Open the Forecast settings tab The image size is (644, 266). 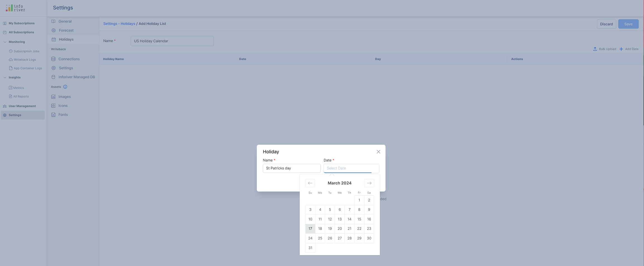(x=66, y=30)
